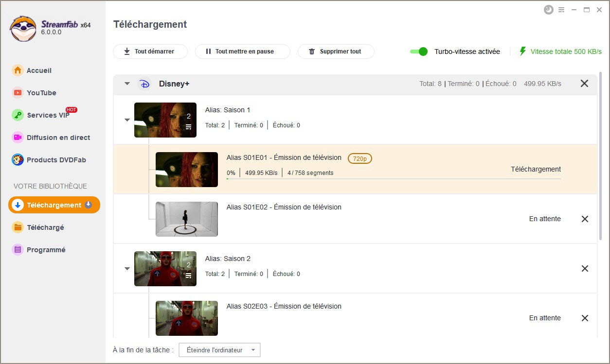Click 'En attente' status on S01E02 row
The image size is (610, 364).
(x=545, y=219)
